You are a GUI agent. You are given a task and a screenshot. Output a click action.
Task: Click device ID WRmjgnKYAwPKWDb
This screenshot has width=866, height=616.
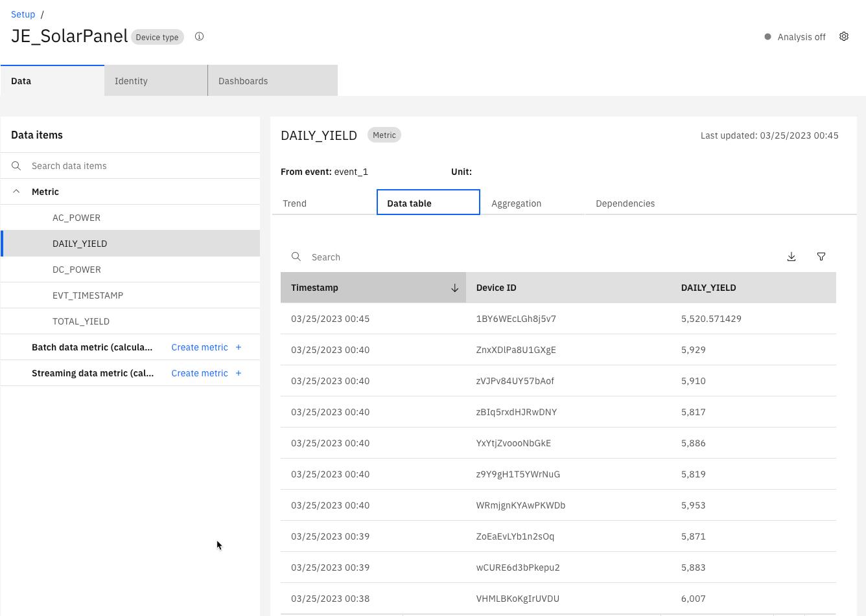pyautogui.click(x=521, y=505)
